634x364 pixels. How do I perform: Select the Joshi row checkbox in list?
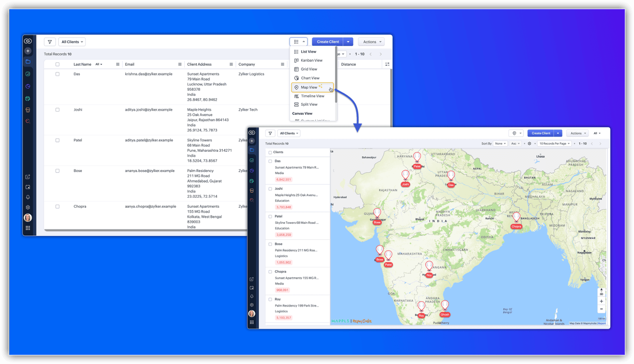(x=57, y=110)
